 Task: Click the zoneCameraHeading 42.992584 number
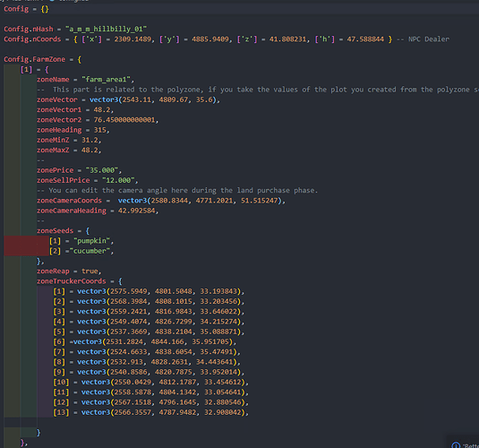point(137,211)
